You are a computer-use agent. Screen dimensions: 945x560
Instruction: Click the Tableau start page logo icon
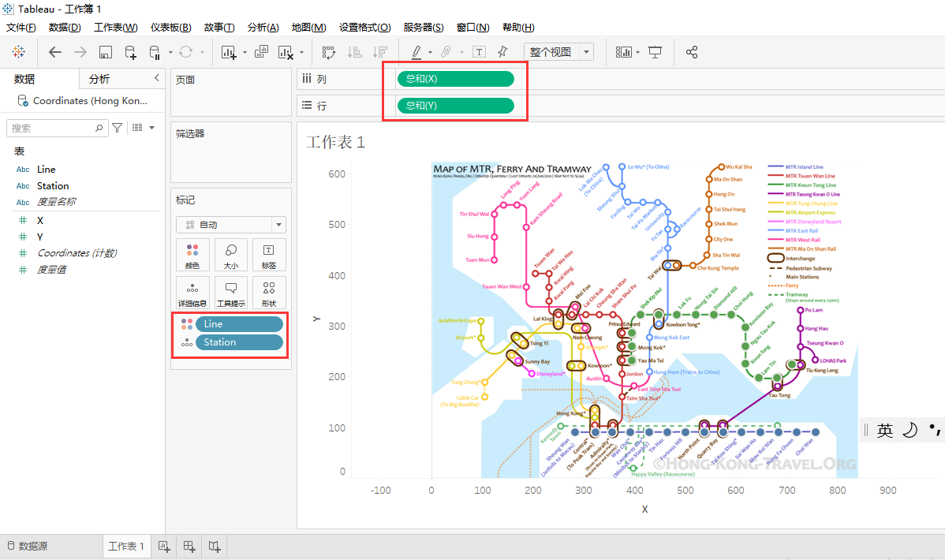point(19,52)
